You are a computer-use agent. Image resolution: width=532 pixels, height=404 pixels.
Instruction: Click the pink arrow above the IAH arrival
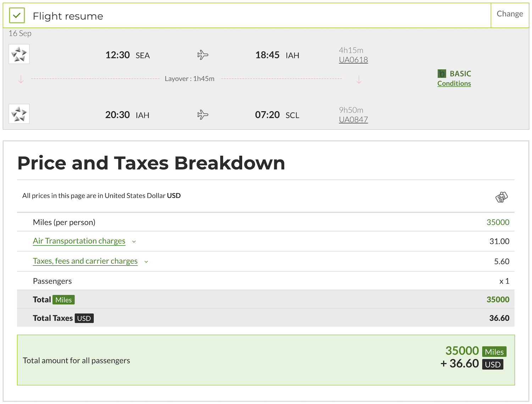pos(359,79)
